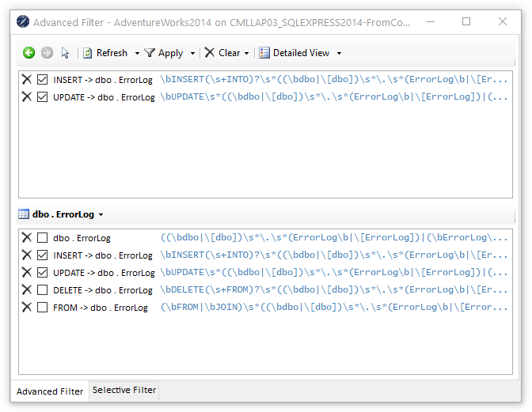Image resolution: width=532 pixels, height=412 pixels.
Task: Select the UPDATE regex pattern in lower list
Action: coord(334,273)
